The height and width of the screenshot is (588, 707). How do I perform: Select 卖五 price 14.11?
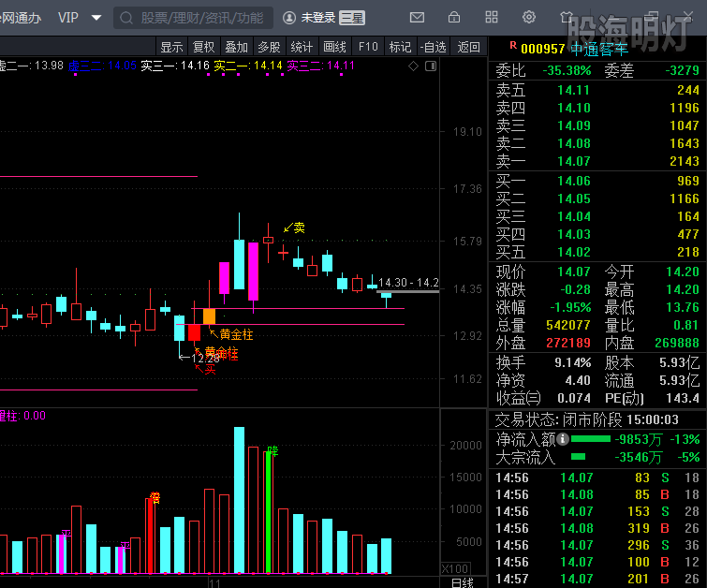point(573,90)
